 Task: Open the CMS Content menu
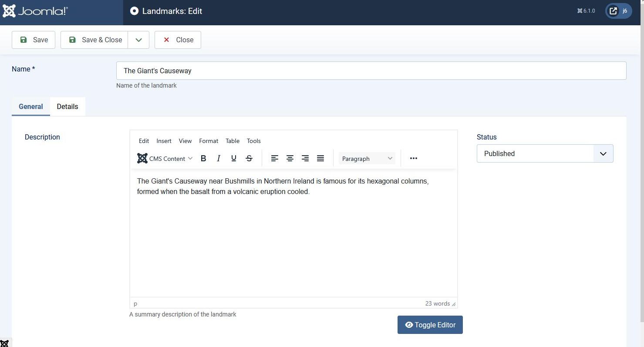[x=165, y=159]
